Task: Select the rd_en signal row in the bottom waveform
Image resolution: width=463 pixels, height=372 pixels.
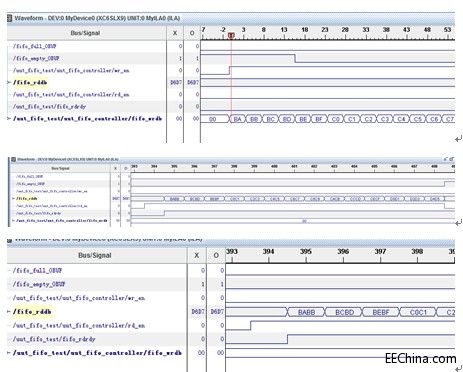Action: (x=79, y=325)
